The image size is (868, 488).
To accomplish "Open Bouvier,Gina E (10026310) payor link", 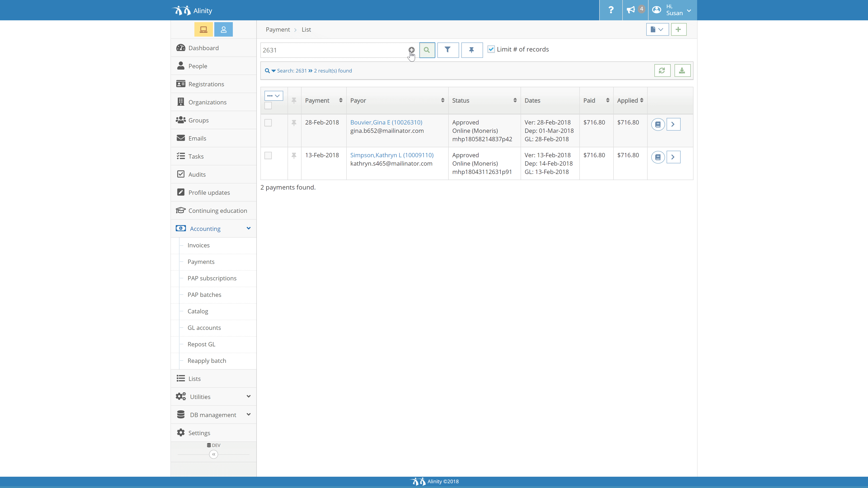I will (x=386, y=123).
